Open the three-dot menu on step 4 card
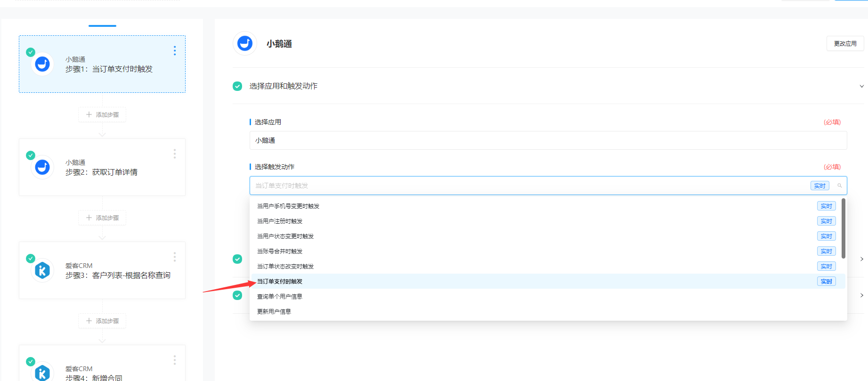This screenshot has height=381, width=868. (175, 360)
